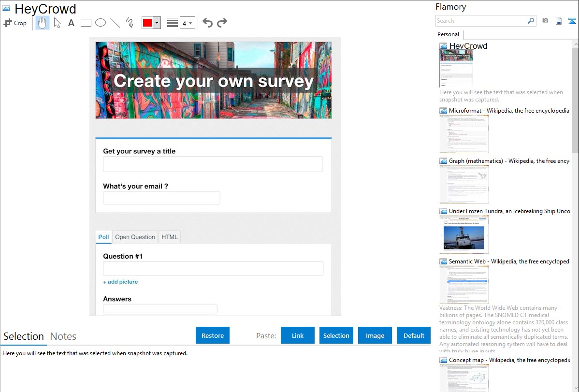The image size is (579, 392).
Task: Click the first Answers input field
Action: pos(160,308)
